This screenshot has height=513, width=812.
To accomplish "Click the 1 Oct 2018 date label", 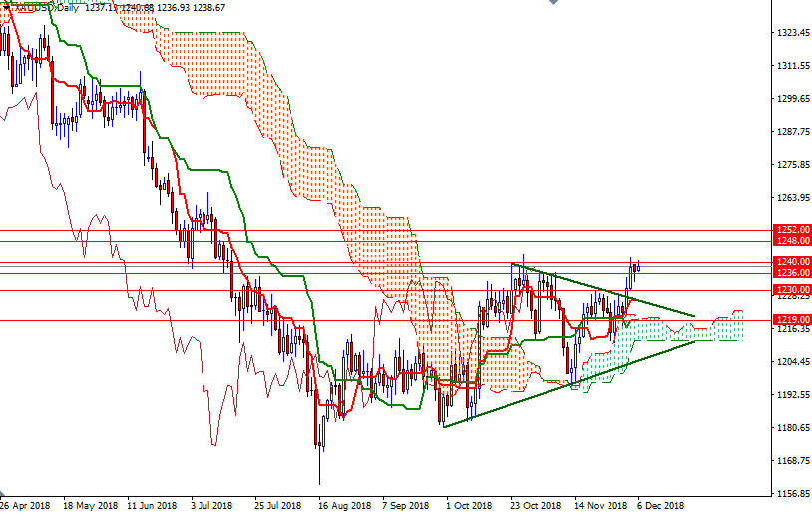I will (470, 505).
